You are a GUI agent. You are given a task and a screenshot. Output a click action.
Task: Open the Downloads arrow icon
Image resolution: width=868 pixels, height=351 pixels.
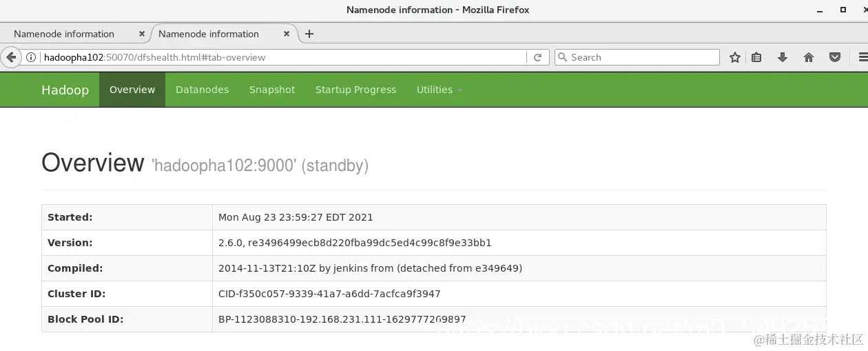pos(783,57)
